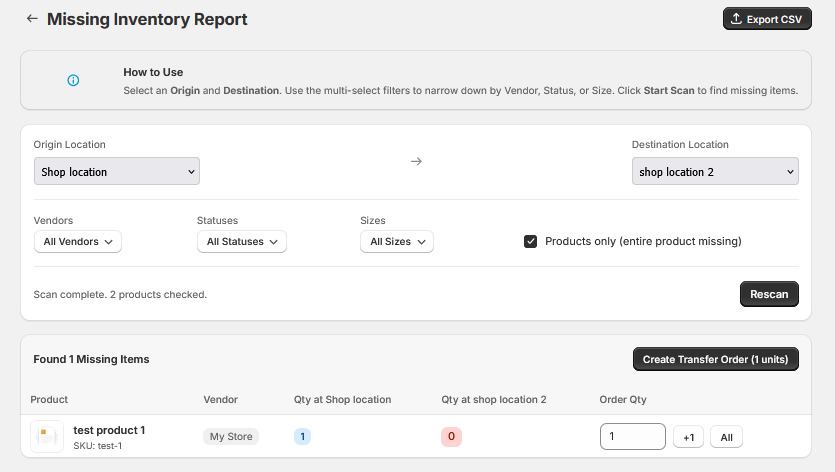Click the info icon in How to Use
835x472 pixels.
[x=73, y=80]
